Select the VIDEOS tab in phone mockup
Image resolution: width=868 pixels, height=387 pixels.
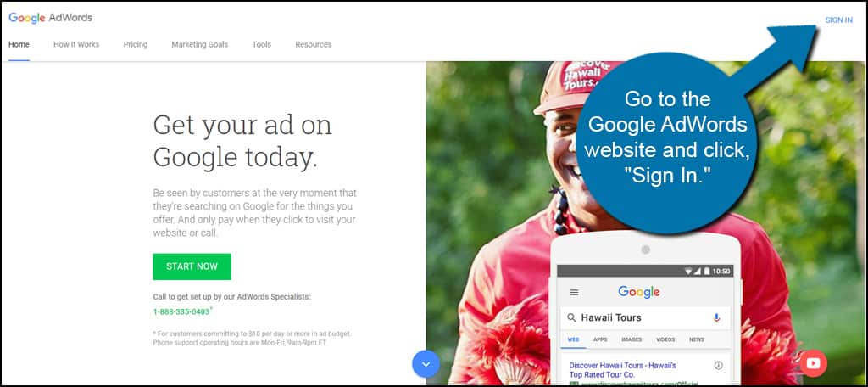click(x=665, y=339)
